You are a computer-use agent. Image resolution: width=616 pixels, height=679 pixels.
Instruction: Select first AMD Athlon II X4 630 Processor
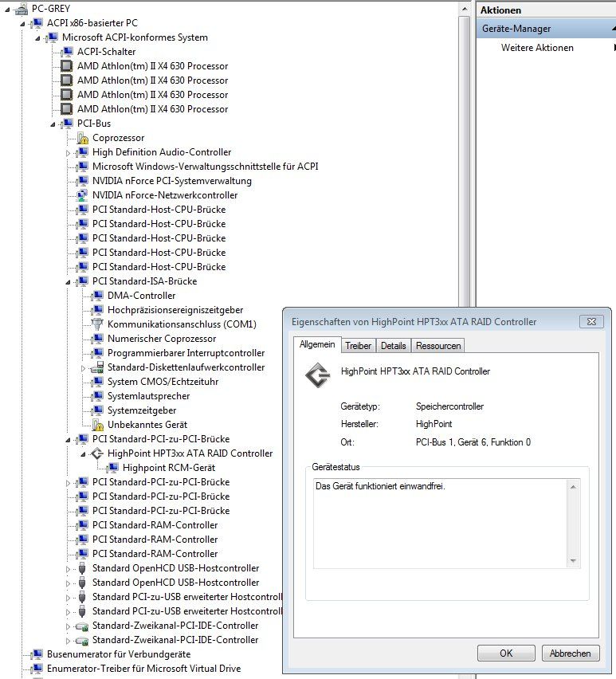point(152,66)
